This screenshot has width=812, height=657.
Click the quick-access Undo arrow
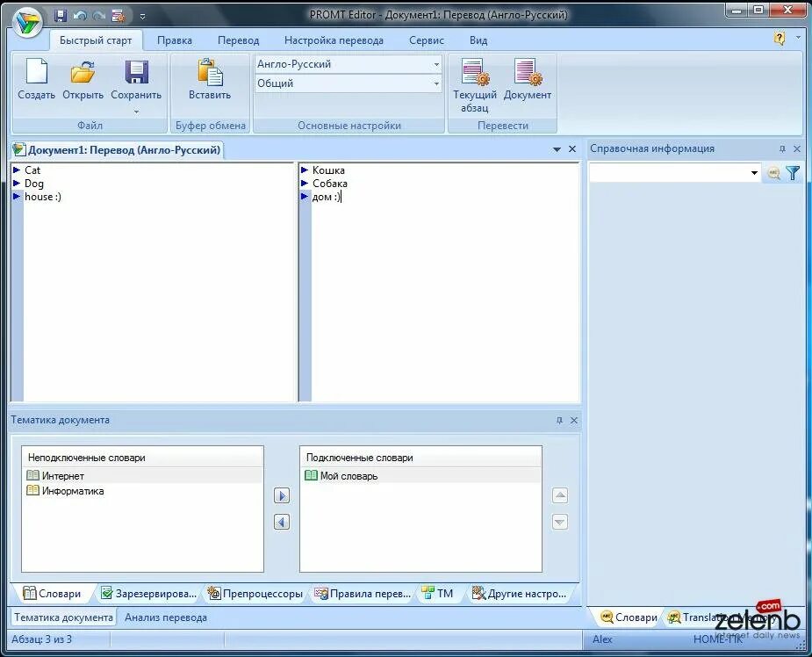(80, 16)
